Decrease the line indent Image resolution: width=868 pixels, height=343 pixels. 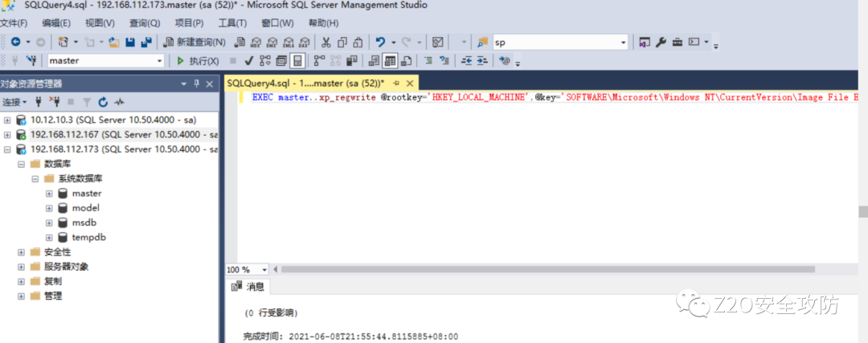(466, 60)
